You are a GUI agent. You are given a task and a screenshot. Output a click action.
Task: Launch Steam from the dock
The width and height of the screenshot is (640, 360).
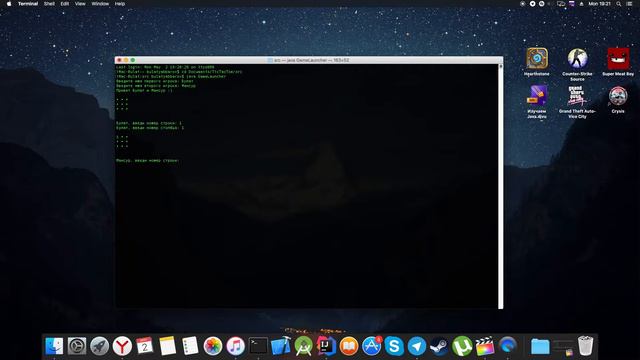[439, 346]
